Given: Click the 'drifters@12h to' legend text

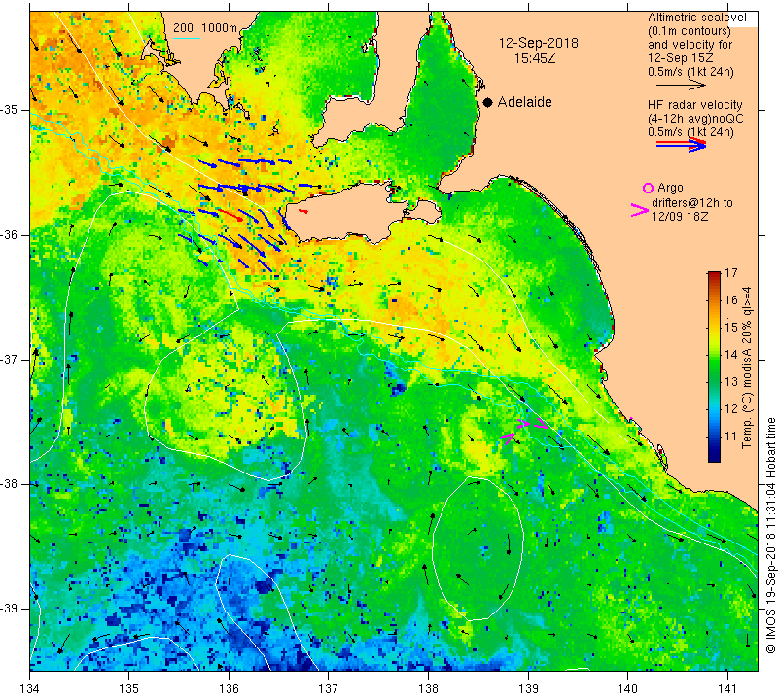Looking at the screenshot, I should click(x=691, y=203).
